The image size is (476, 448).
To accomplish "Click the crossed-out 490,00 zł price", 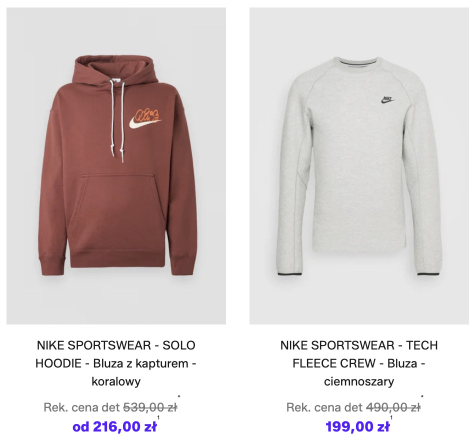I will [x=393, y=407].
